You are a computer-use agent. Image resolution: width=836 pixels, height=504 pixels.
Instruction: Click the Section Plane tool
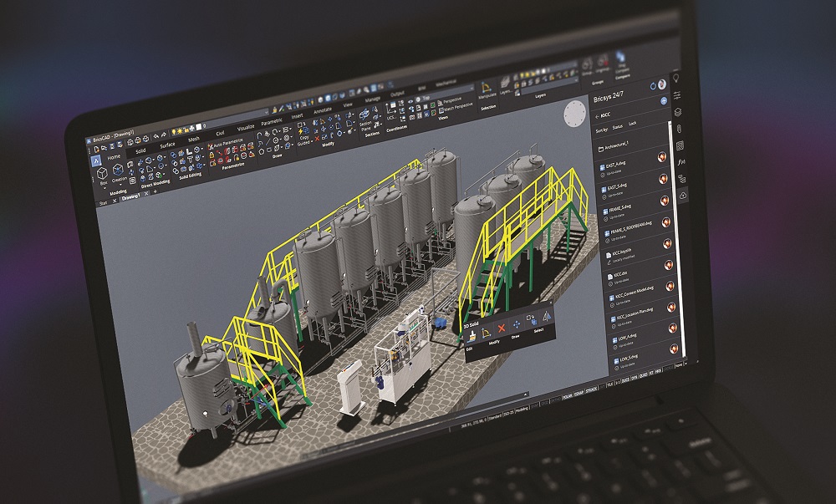pyautogui.click(x=365, y=125)
